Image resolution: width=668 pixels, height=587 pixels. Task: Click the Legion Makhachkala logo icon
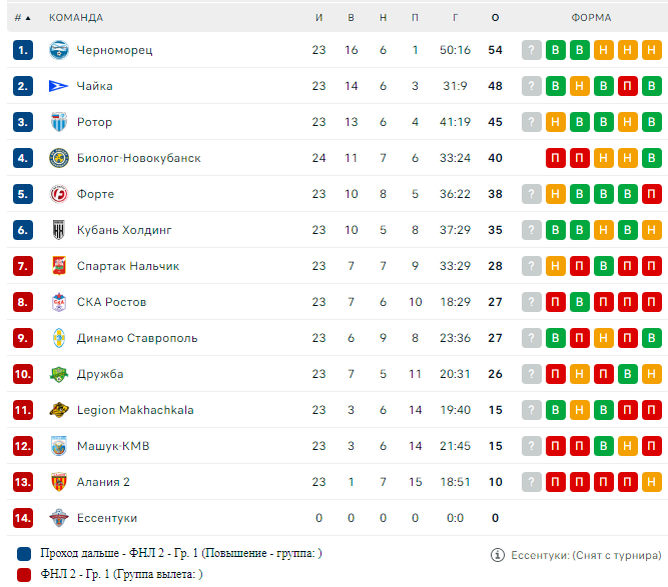(x=59, y=410)
